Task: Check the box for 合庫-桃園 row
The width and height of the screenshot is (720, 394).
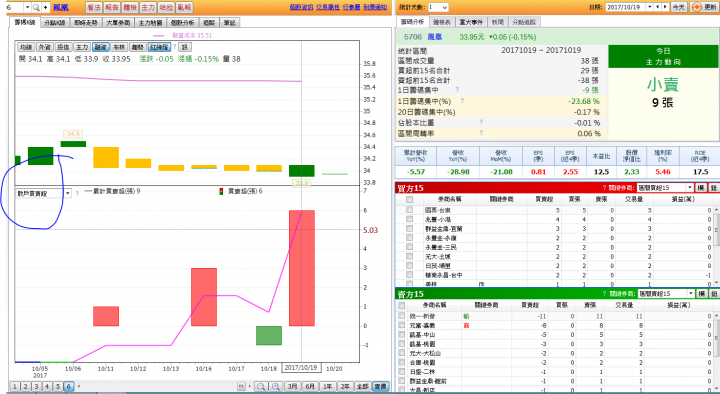Action: (x=402, y=362)
